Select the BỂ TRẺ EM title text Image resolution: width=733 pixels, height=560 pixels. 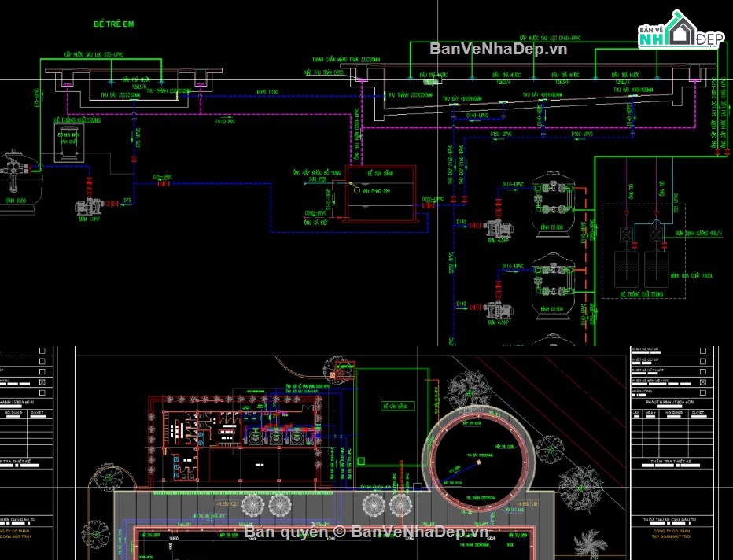[113, 24]
